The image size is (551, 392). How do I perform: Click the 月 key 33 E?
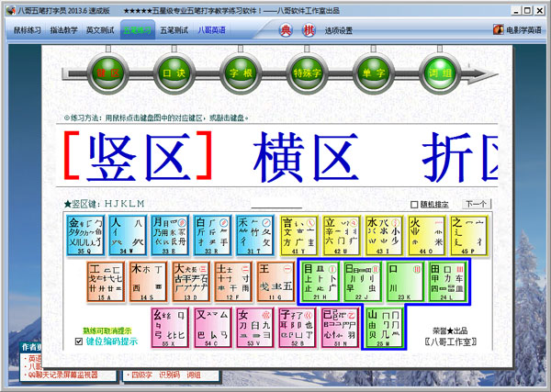[x=170, y=235]
